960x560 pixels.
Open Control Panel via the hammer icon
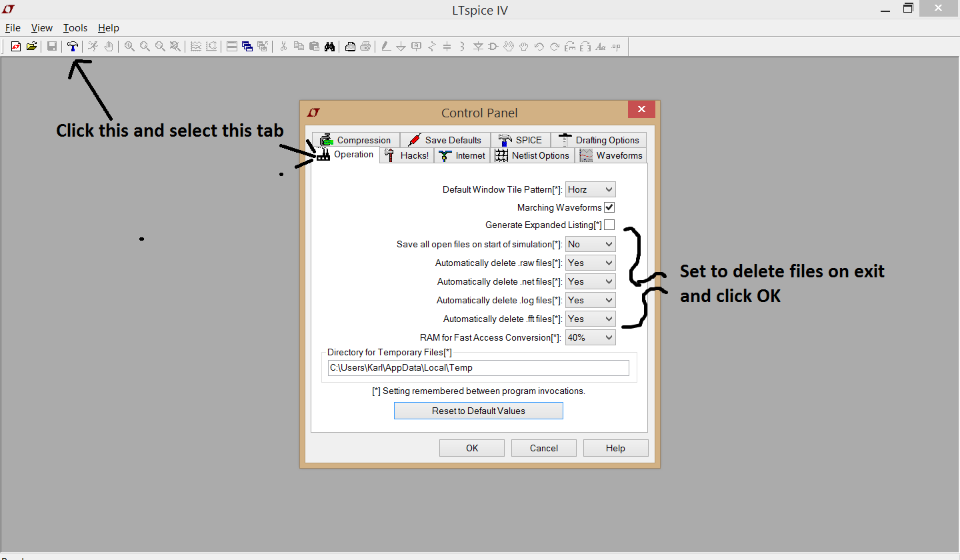pos(72,46)
